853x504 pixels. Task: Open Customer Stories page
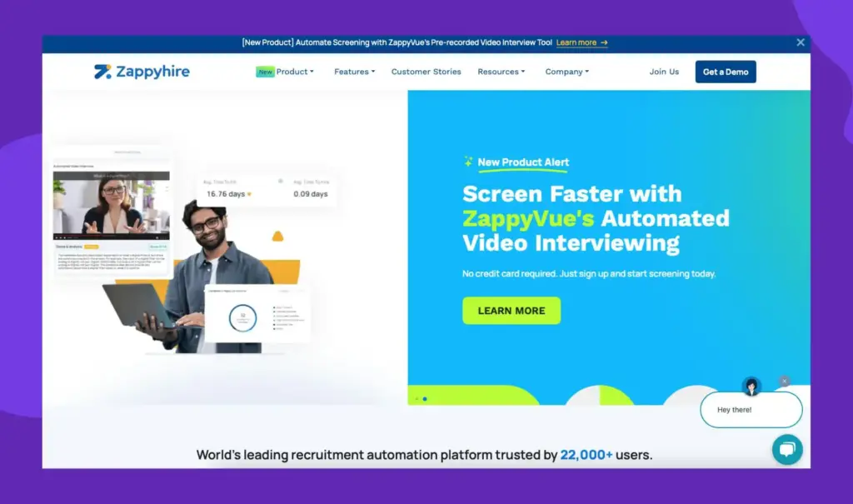(x=426, y=72)
